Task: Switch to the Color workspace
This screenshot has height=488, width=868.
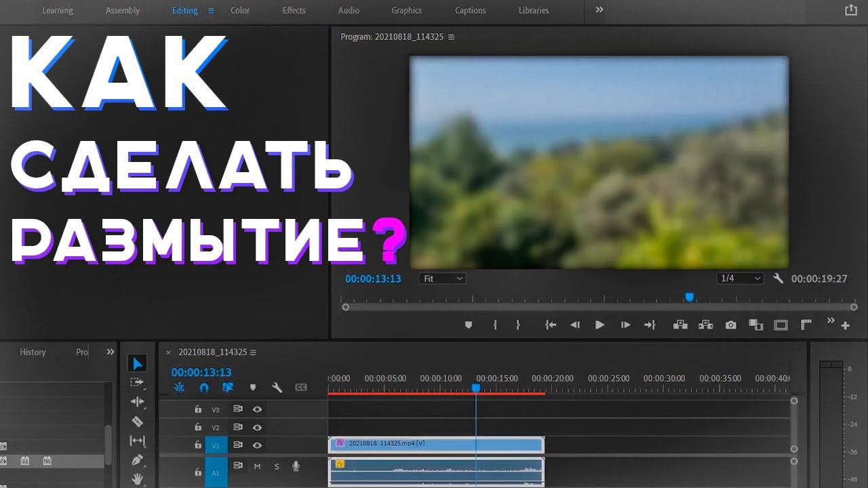Action: (x=240, y=11)
